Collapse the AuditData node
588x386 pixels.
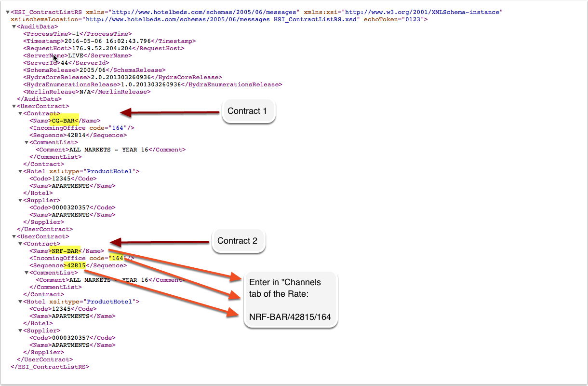pyautogui.click(x=14, y=27)
